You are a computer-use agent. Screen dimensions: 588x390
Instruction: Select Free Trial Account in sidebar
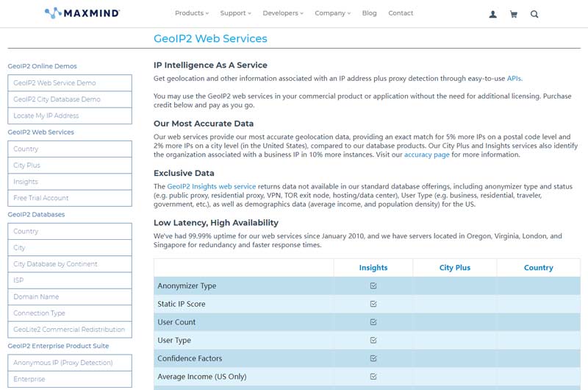(41, 198)
